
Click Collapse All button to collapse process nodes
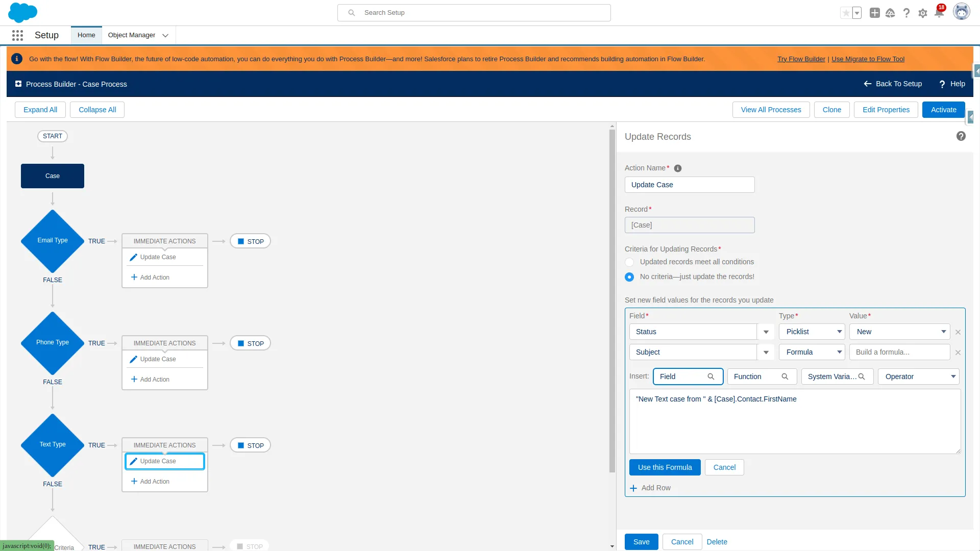[97, 110]
